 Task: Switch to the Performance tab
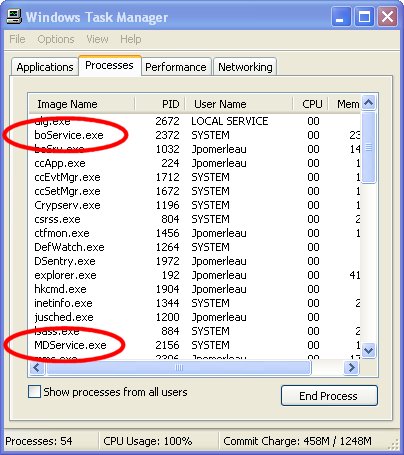pos(176,67)
